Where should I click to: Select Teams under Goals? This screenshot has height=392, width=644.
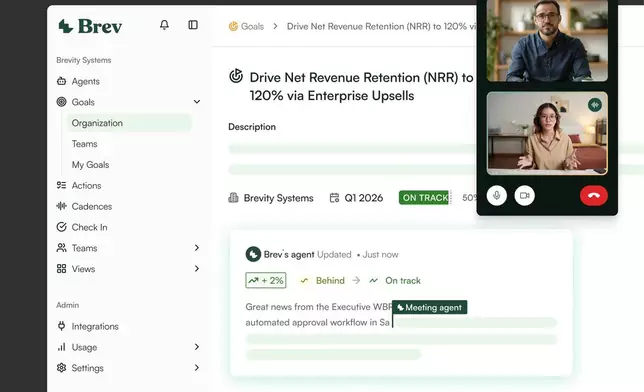[85, 144]
